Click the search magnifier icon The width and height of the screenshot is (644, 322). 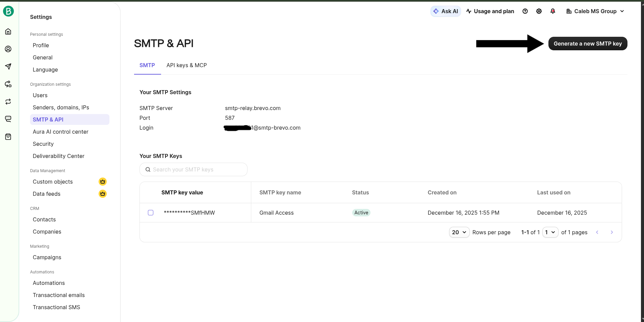point(148,169)
